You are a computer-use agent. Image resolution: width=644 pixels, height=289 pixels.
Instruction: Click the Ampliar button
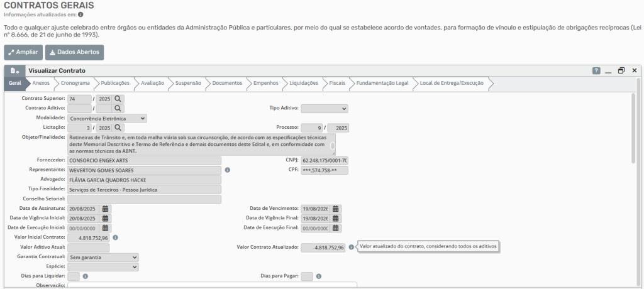[x=23, y=53]
